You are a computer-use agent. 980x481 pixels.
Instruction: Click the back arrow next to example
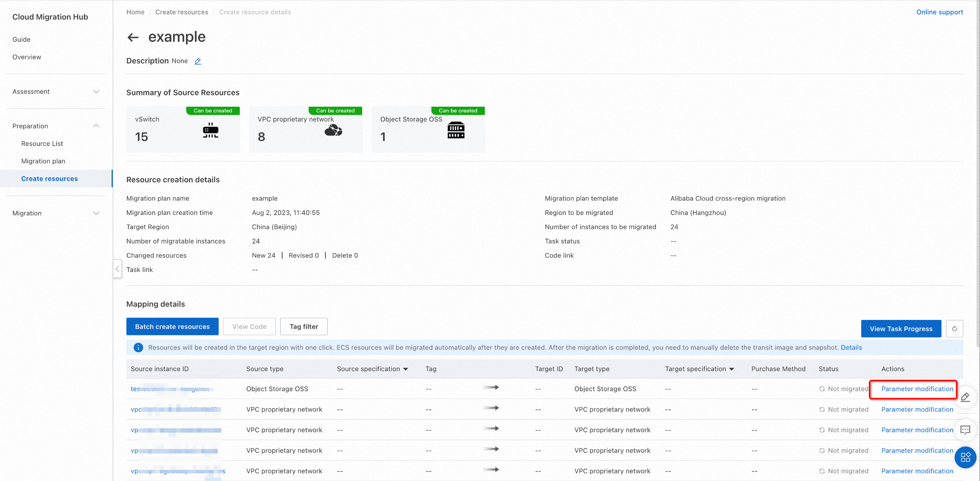132,37
